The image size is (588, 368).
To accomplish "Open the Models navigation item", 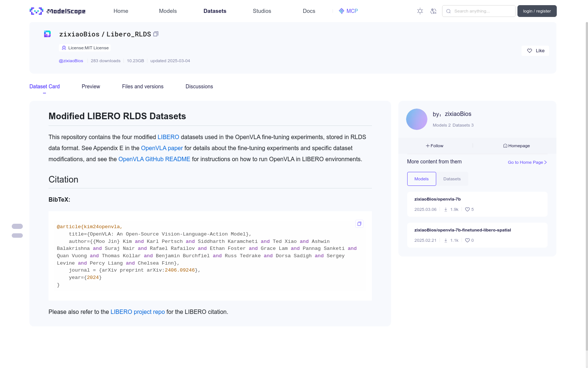I will [168, 11].
